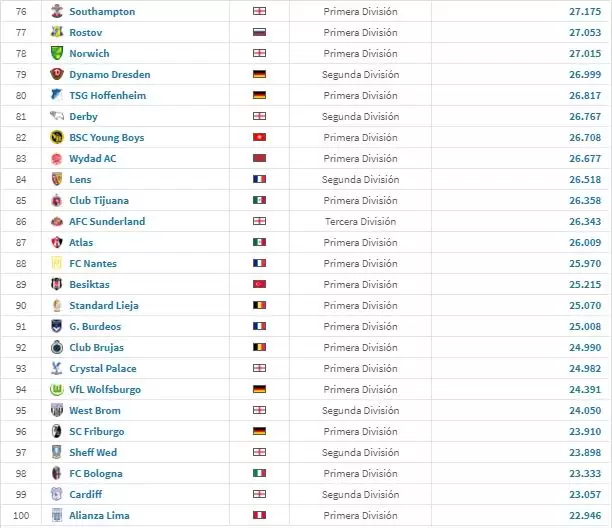The image size is (612, 528).
Task: Click Lens's Segunda División league label
Action: pos(360,179)
